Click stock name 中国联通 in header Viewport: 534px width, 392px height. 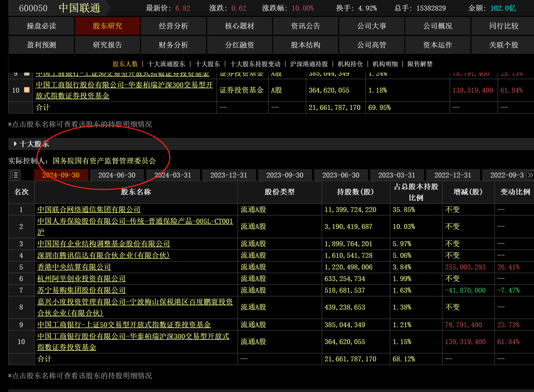(80, 8)
